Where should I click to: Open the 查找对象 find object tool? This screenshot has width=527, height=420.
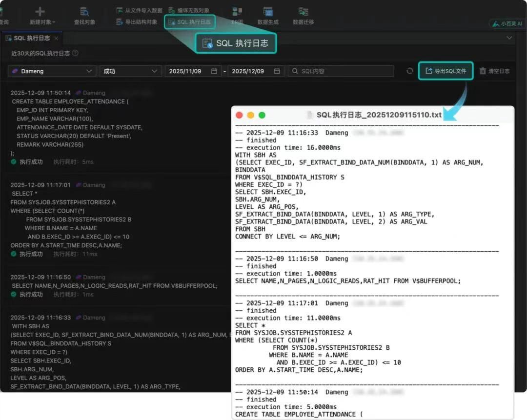pos(84,16)
